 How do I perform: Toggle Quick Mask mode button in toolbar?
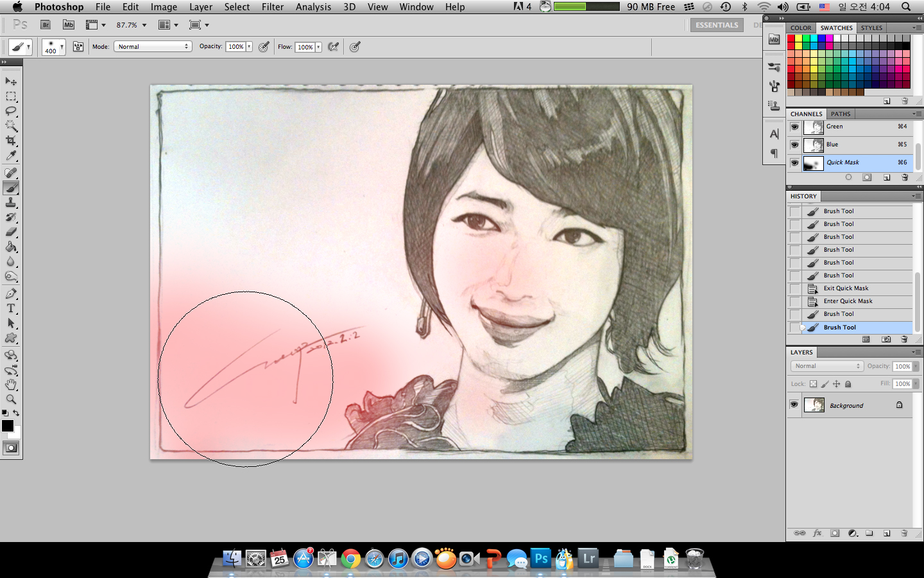pos(11,448)
